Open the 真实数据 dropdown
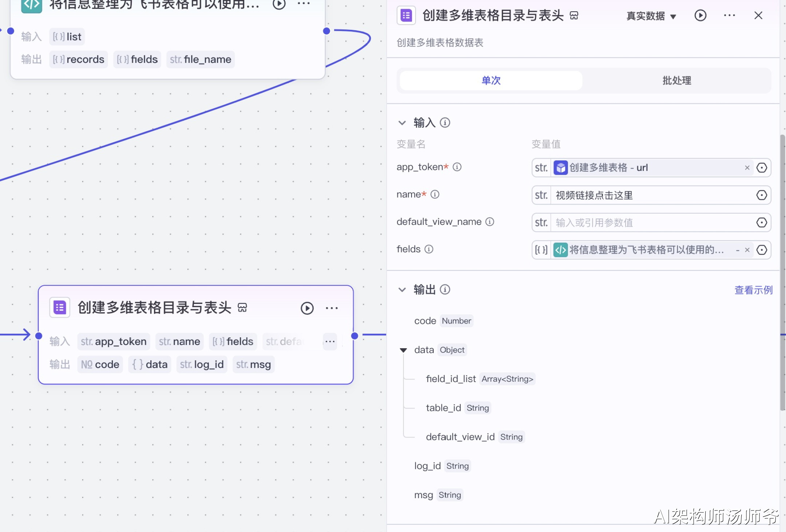This screenshot has width=786, height=532. click(x=651, y=16)
